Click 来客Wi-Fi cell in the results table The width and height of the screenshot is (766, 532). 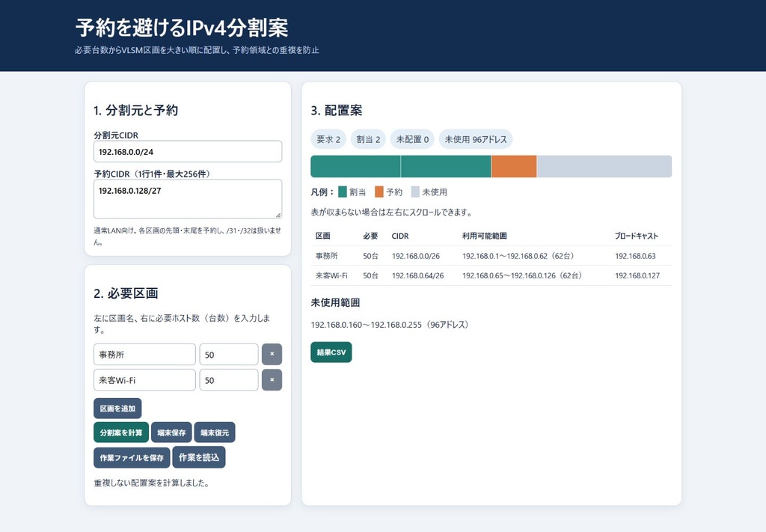click(331, 275)
